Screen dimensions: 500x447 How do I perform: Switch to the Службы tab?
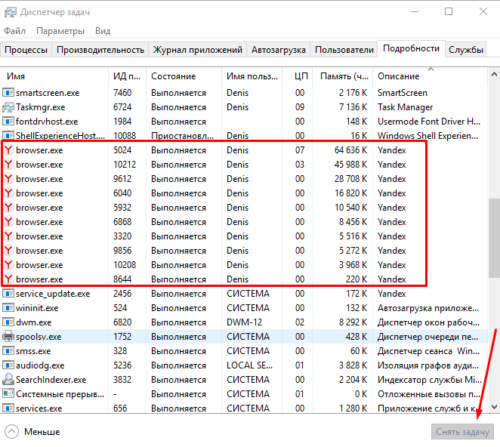coord(466,50)
